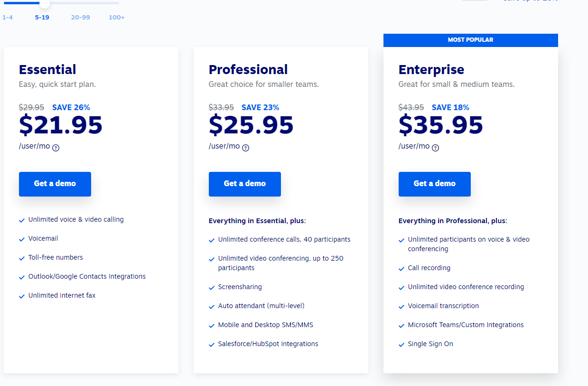This screenshot has width=588, height=386.
Task: Open the Enterprise plan Get a demo button
Action: click(x=435, y=184)
